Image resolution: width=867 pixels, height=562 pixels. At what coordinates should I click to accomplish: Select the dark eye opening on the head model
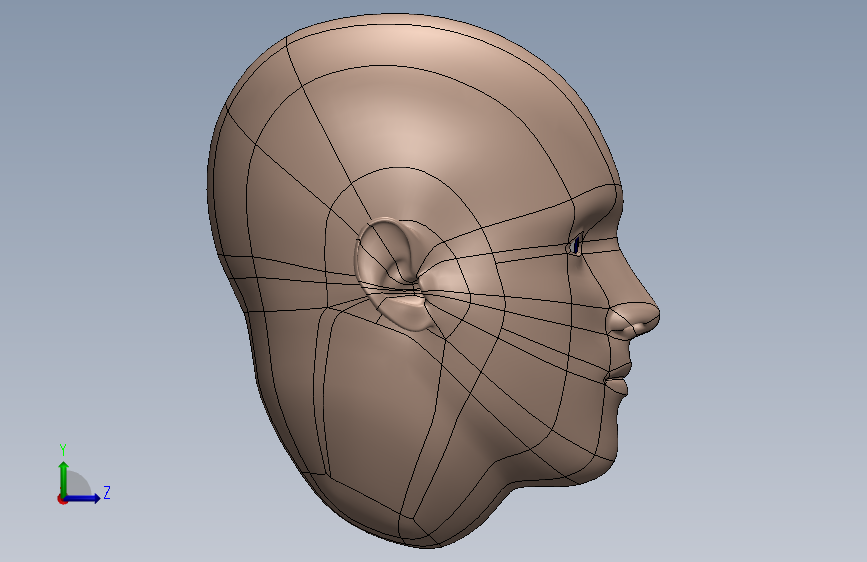576,244
